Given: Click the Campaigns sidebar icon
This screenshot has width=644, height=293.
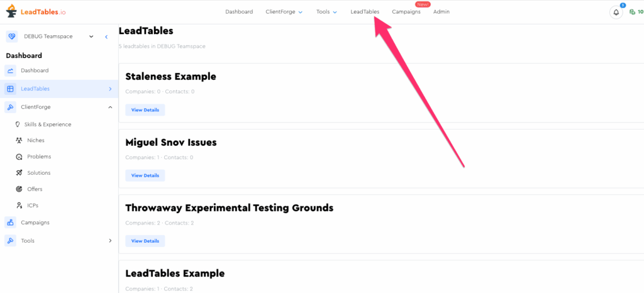Looking at the screenshot, I should click(x=10, y=223).
